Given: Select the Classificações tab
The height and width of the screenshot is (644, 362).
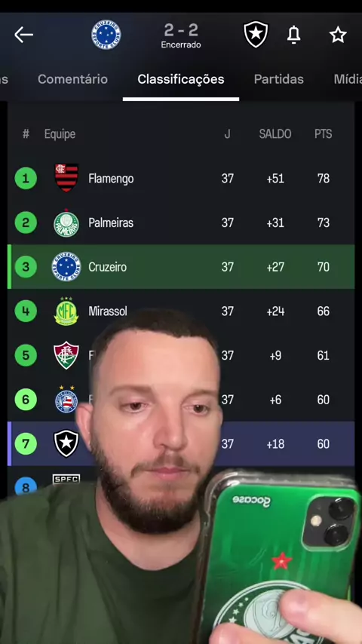Looking at the screenshot, I should (x=181, y=79).
